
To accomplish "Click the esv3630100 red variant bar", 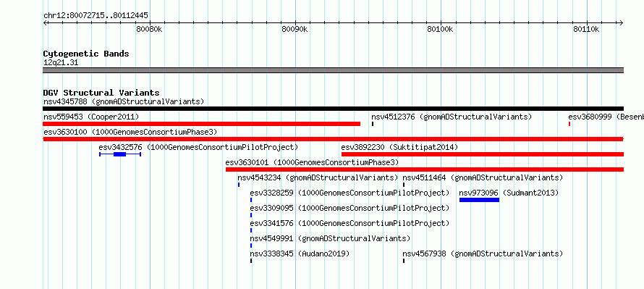I will tap(333, 139).
